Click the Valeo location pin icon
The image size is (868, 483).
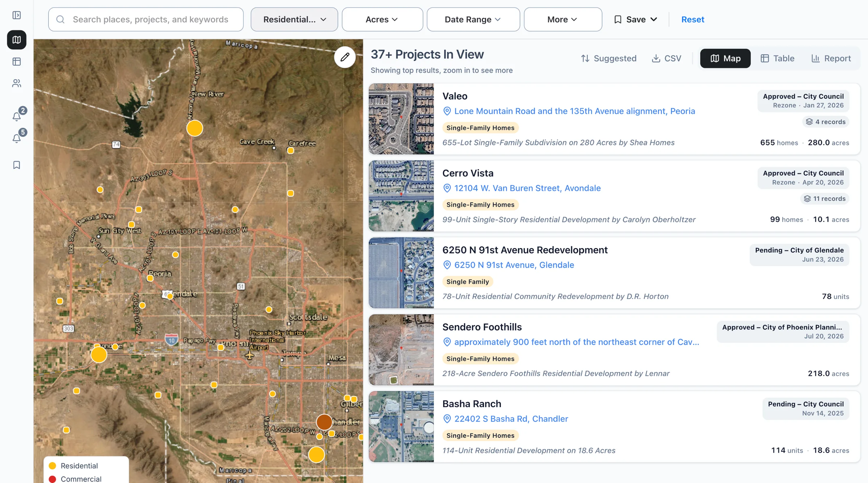[447, 111]
